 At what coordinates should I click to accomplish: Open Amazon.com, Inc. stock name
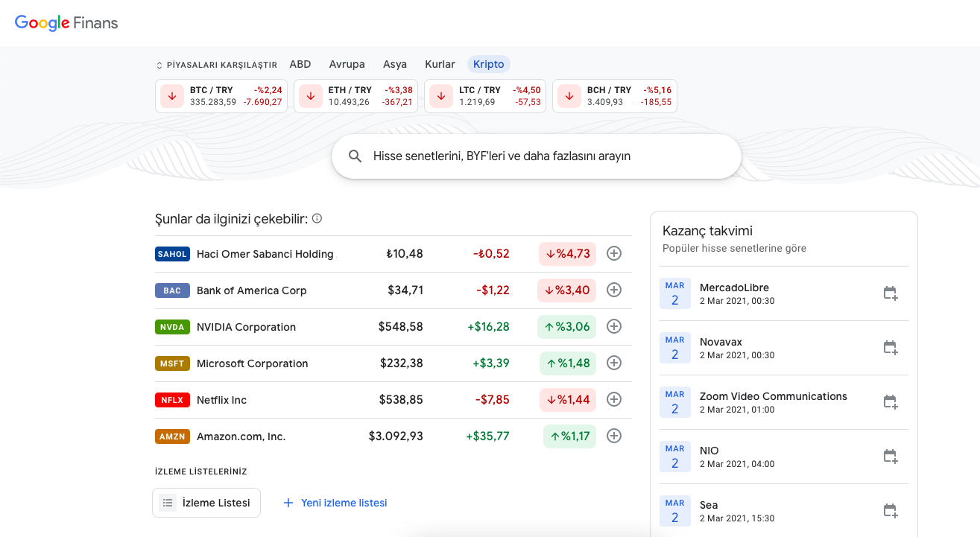coord(241,436)
